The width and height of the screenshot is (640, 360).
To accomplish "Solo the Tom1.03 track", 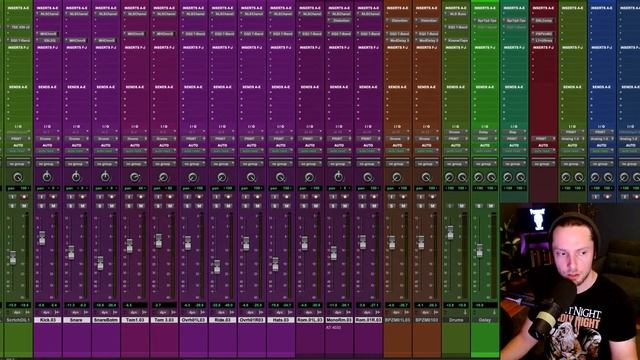I will pyautogui.click(x=129, y=206).
